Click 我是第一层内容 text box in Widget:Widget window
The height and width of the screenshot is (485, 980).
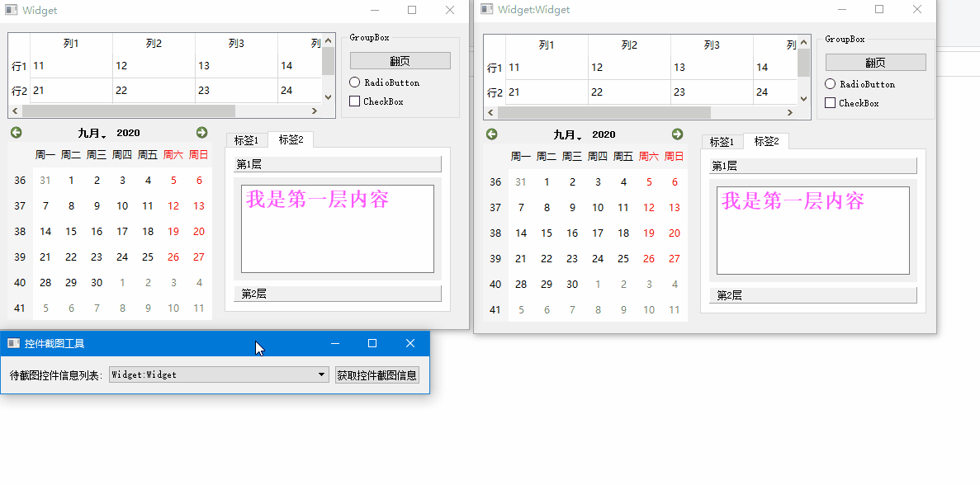(813, 230)
